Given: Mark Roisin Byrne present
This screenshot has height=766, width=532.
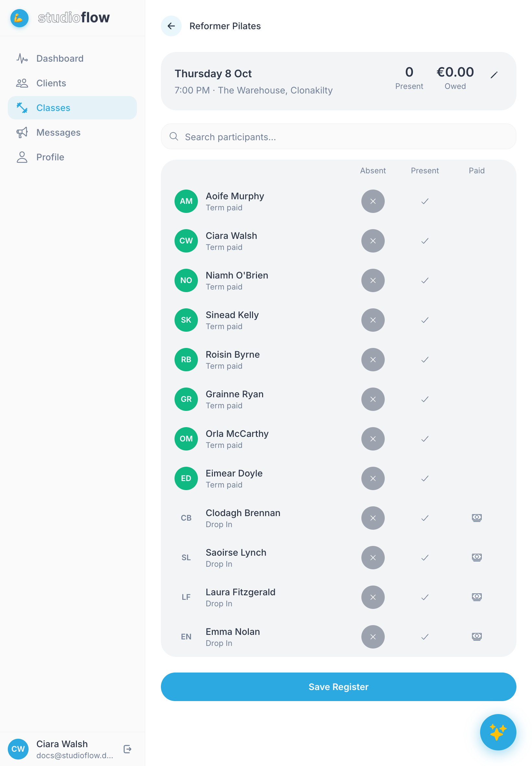Looking at the screenshot, I should point(425,360).
